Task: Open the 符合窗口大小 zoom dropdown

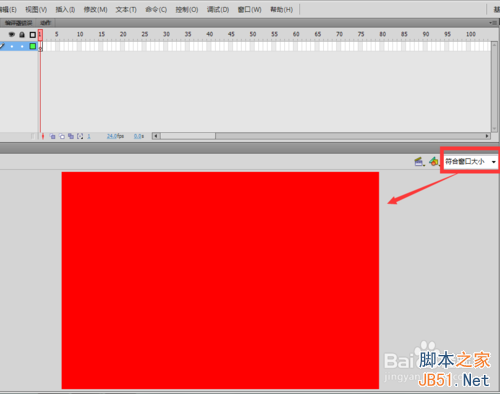Action: [x=470, y=162]
